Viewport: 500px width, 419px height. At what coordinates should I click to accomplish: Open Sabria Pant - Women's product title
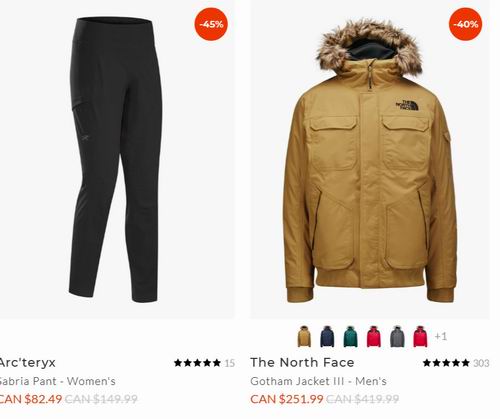point(57,381)
